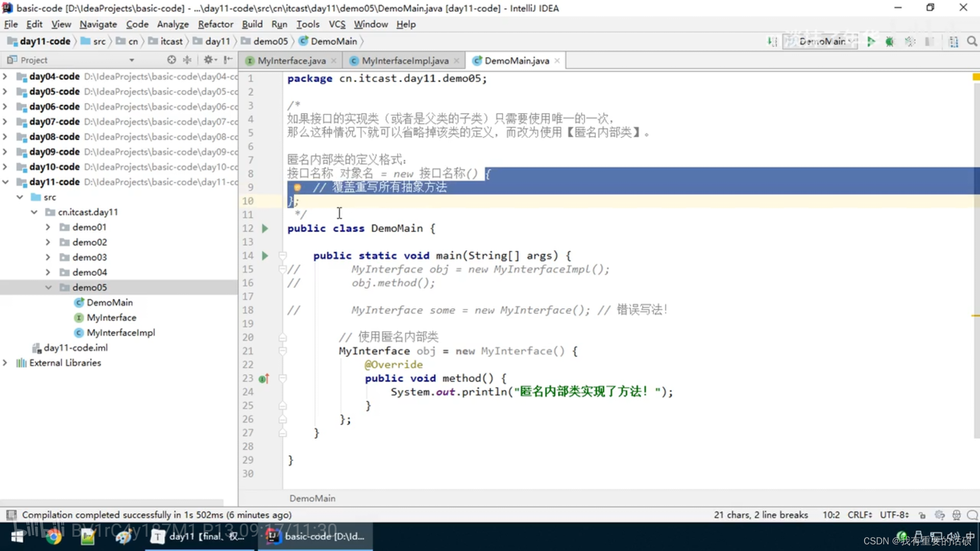
Task: Expand the demo01 package
Action: coord(48,227)
